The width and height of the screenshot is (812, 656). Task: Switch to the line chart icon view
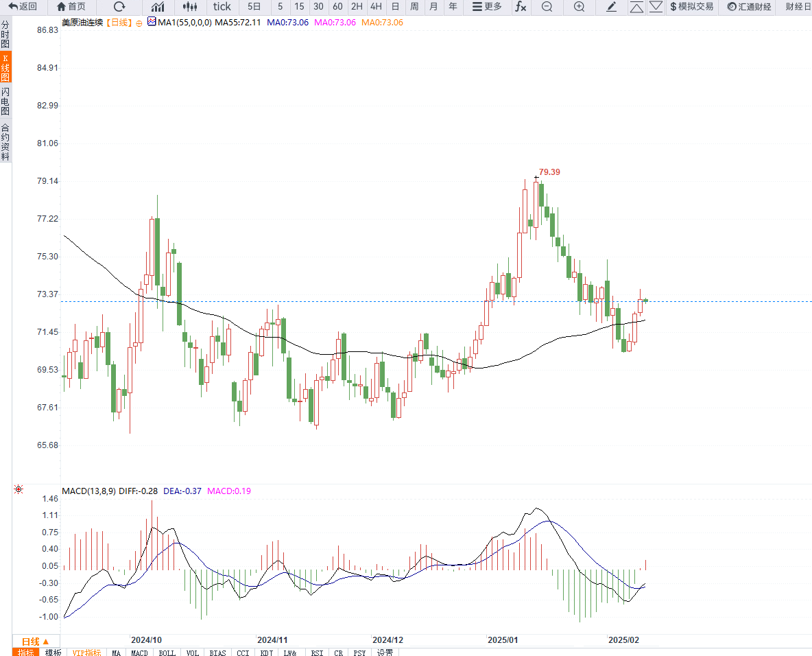click(x=158, y=7)
